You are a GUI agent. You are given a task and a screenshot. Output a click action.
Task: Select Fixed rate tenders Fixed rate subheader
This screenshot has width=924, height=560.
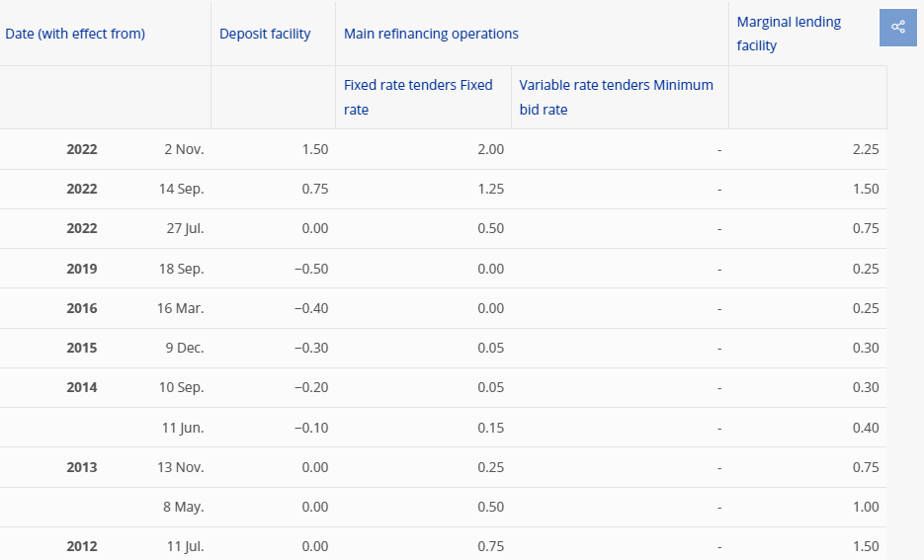pyautogui.click(x=418, y=97)
